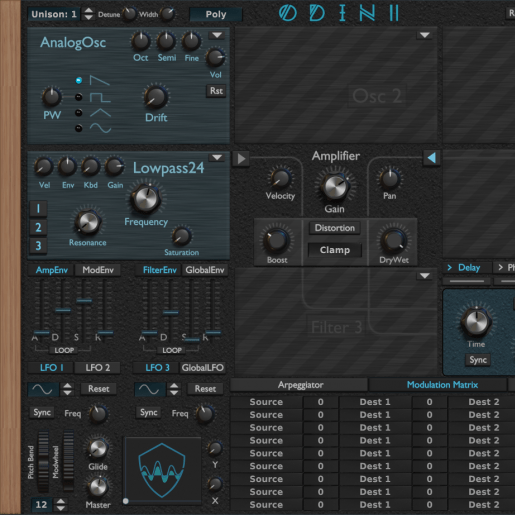Click the LFO 3 Reset button
The height and width of the screenshot is (515, 515).
[205, 389]
